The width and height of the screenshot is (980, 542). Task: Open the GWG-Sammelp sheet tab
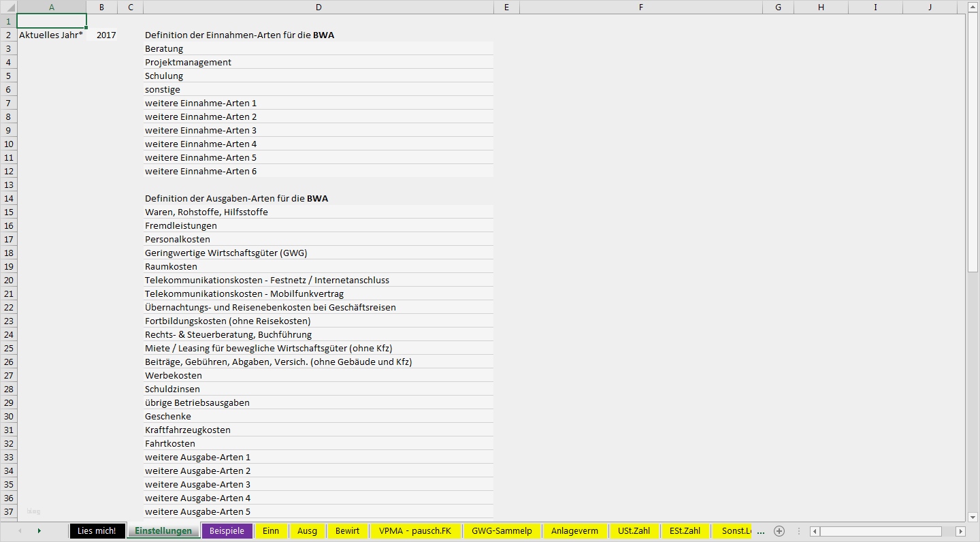click(502, 531)
